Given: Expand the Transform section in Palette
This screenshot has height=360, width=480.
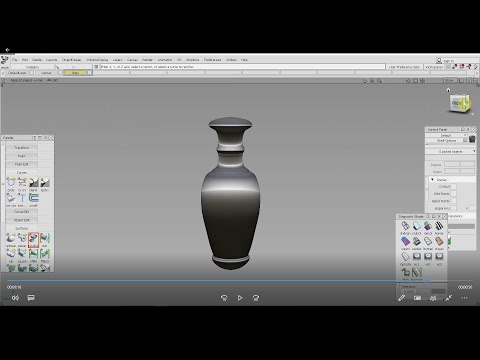Looking at the screenshot, I should coord(22,147).
